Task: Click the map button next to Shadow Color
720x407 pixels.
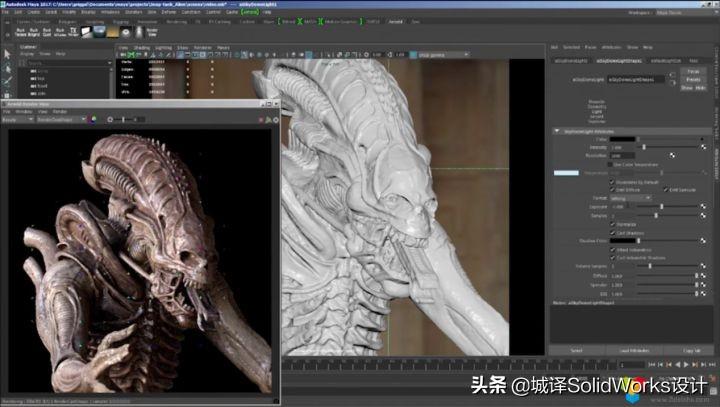Action: pyautogui.click(x=703, y=240)
